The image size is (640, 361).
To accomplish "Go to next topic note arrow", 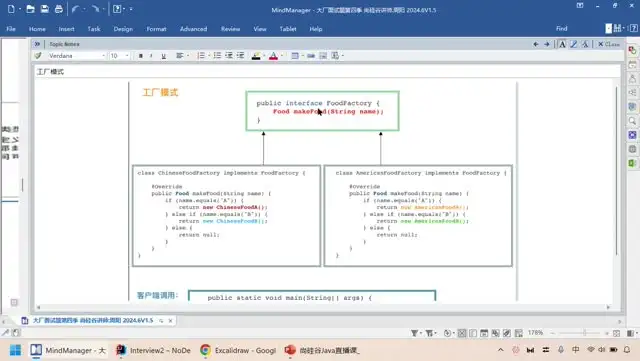I will point(547,44).
